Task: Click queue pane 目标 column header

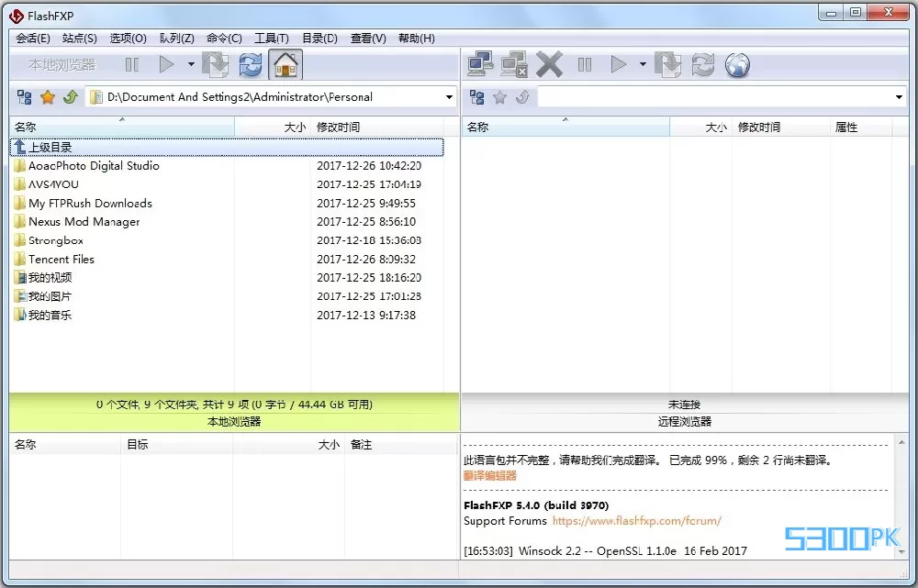Action: pos(177,445)
